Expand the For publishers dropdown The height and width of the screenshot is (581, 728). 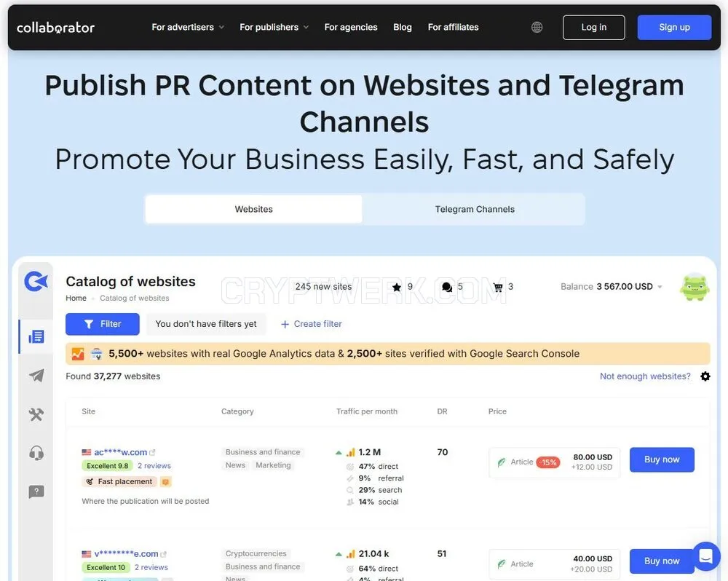tap(274, 28)
